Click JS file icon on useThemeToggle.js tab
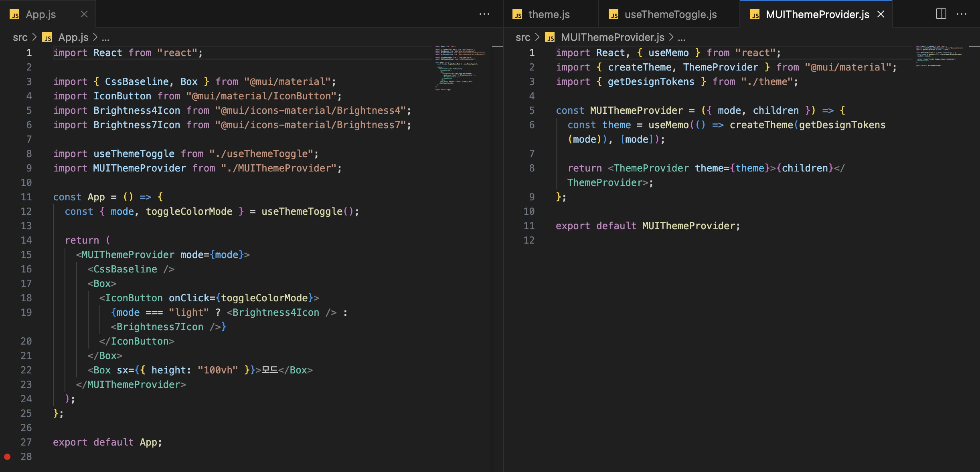The image size is (980, 472). pos(614,15)
